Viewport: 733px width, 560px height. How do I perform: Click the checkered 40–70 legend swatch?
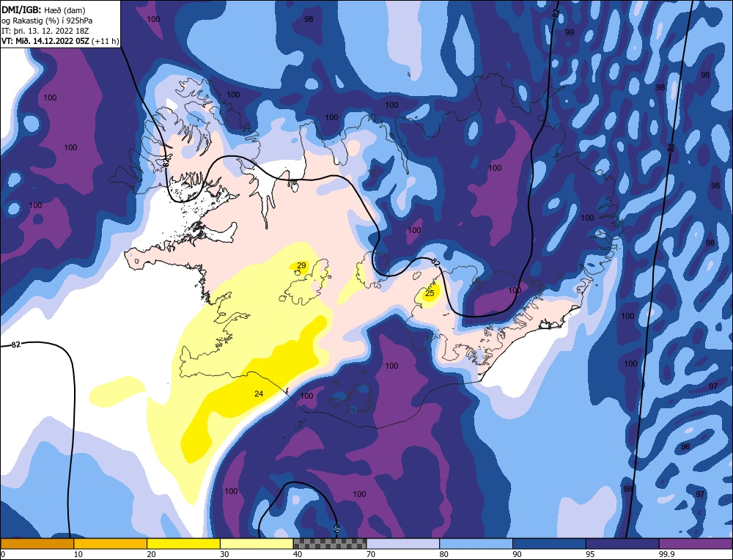330,544
